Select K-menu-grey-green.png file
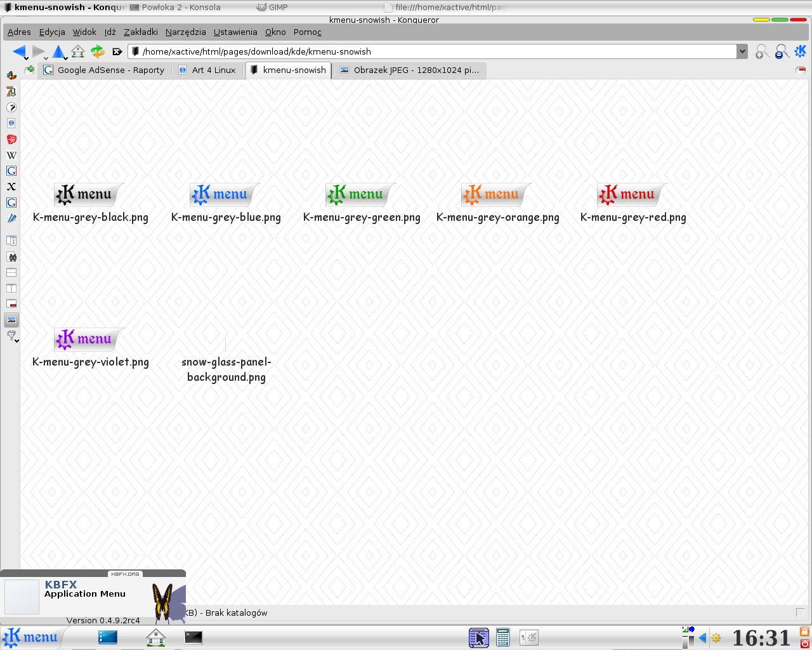Image resolution: width=812 pixels, height=650 pixels. 362,204
